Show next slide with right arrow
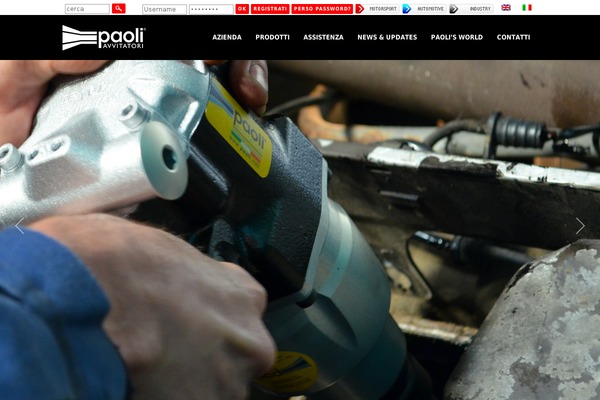The image size is (600, 400). coord(580,226)
